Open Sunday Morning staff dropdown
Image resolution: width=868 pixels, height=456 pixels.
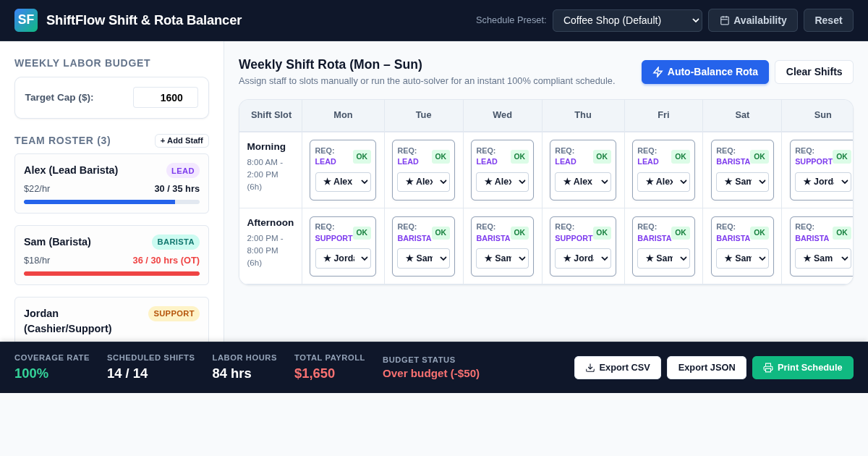(x=823, y=182)
